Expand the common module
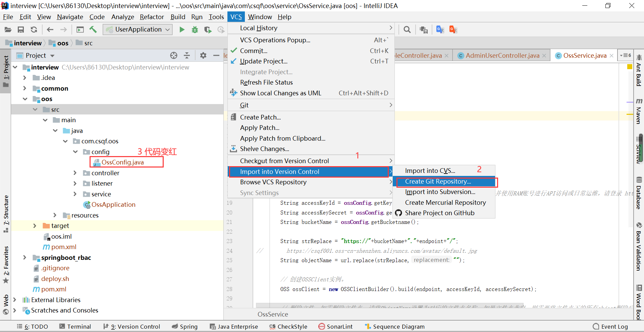 point(25,88)
